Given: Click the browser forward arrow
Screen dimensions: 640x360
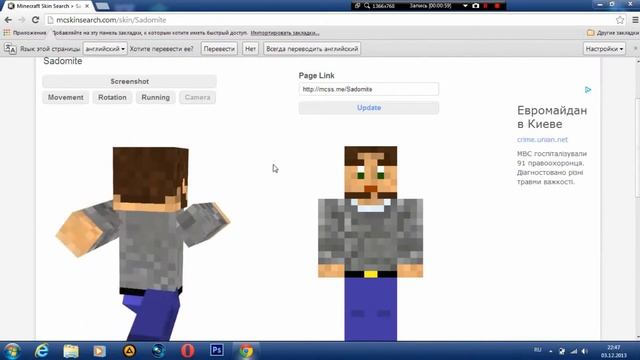Looking at the screenshot, I should click(21, 20).
